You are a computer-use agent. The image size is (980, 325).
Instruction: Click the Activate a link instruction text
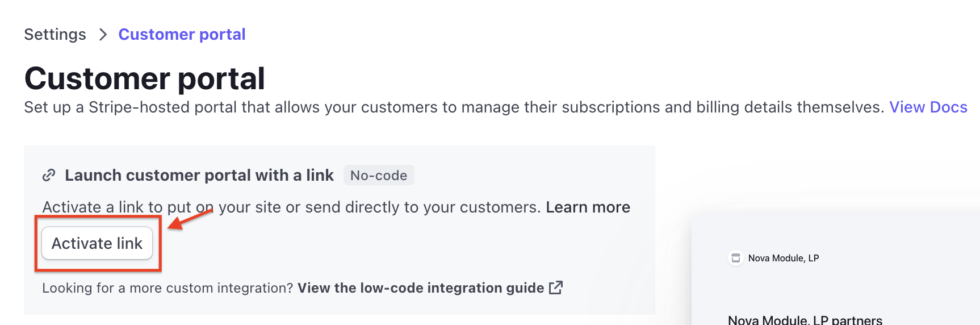[x=291, y=207]
